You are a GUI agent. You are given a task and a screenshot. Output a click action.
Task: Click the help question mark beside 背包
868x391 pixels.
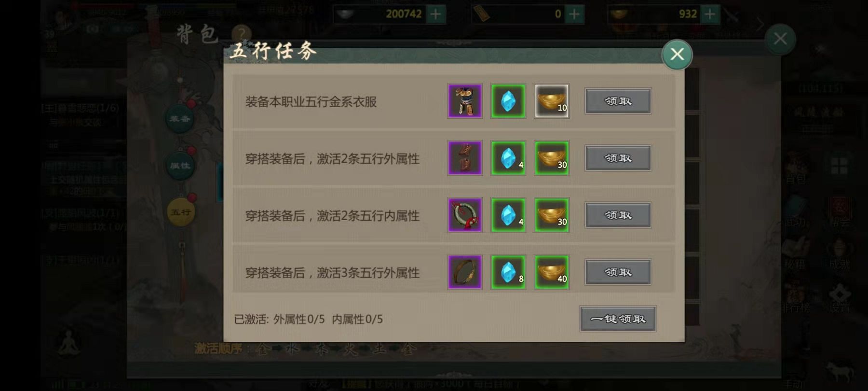(x=241, y=35)
